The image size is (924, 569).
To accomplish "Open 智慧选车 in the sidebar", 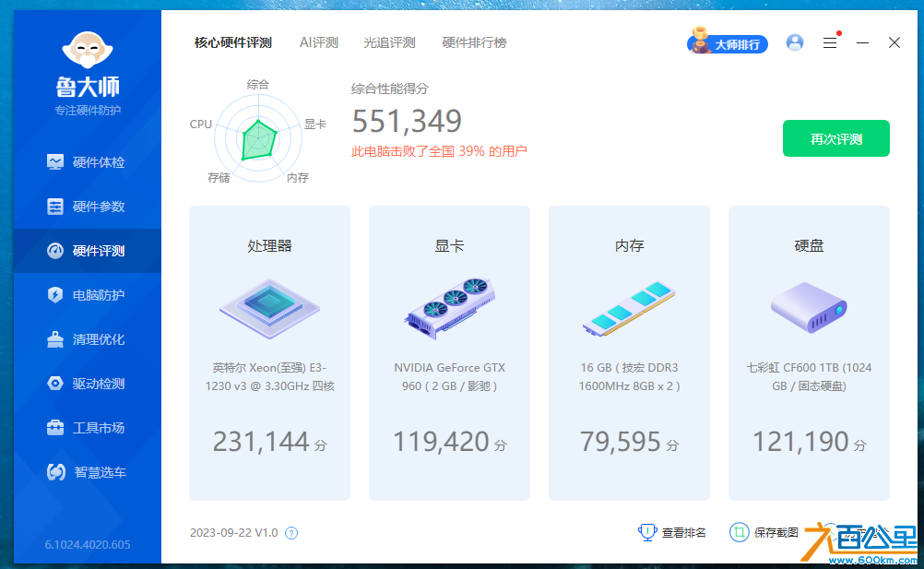I will click(88, 472).
